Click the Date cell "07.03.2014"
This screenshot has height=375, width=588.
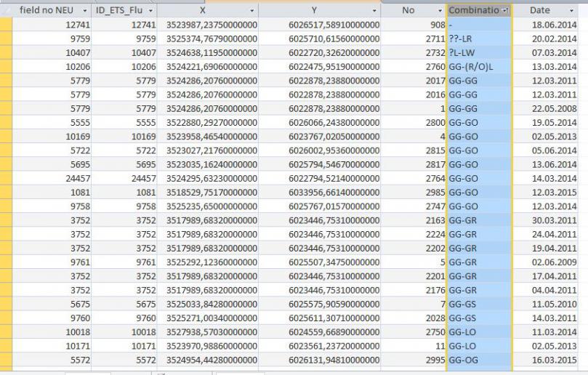pyautogui.click(x=546, y=53)
